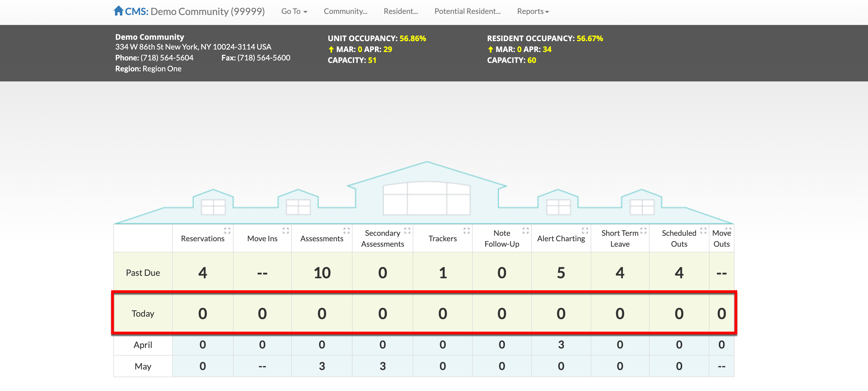Click May Secondary Assessments count 3
The image size is (868, 391).
pos(383,366)
